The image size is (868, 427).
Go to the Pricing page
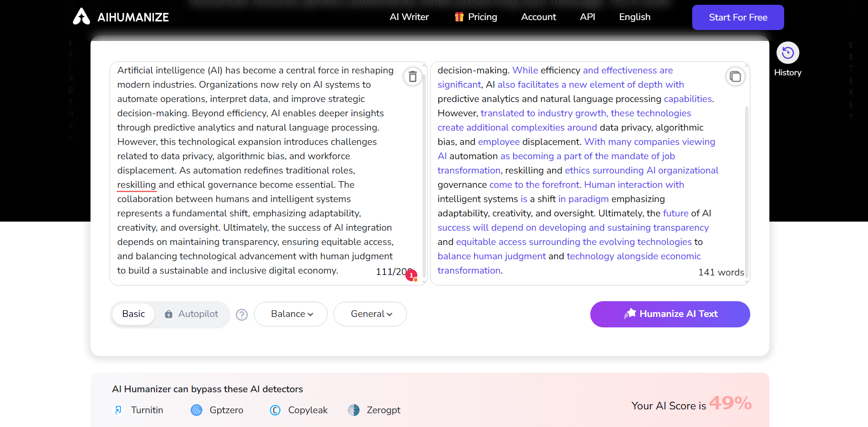[x=475, y=17]
